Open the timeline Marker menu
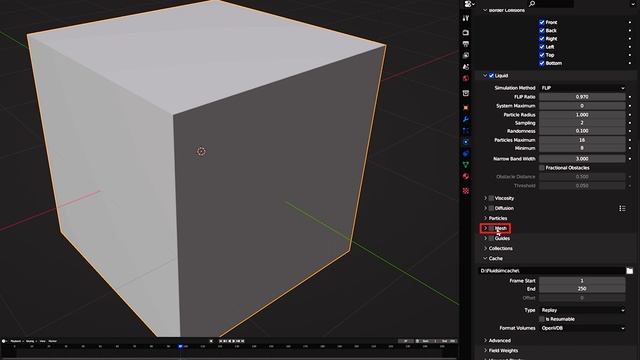The width and height of the screenshot is (640, 360). [53, 341]
